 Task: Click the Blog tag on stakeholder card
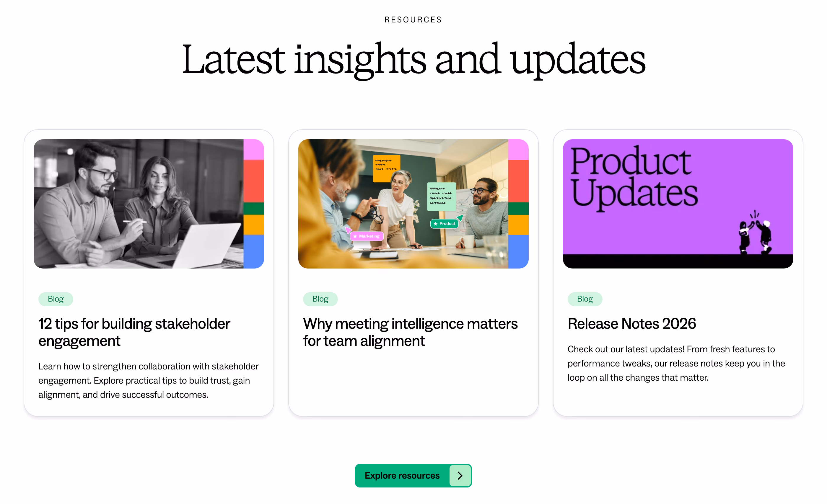(56, 299)
